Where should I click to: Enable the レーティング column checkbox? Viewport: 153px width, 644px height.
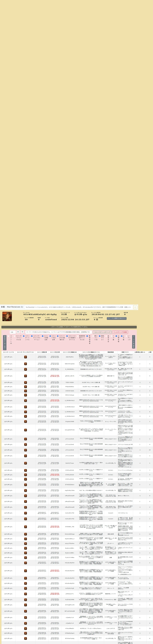[126, 336]
